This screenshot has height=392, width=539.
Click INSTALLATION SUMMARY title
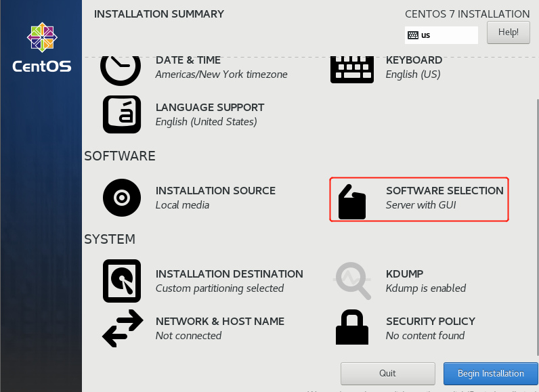pos(159,14)
